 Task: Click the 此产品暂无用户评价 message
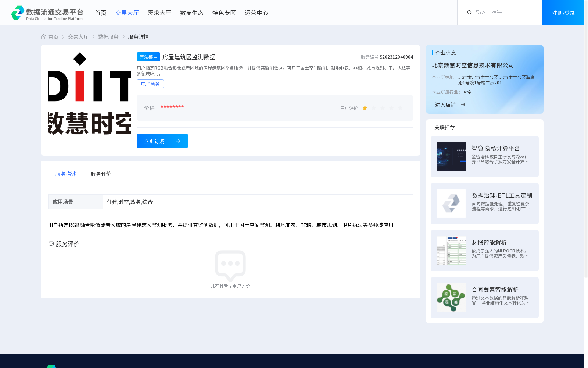(230, 286)
